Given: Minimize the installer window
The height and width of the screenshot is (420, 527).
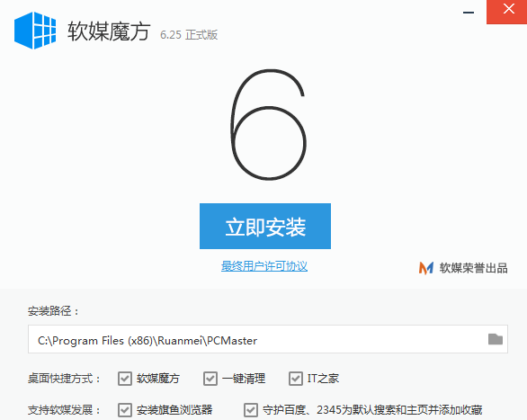Looking at the screenshot, I should (469, 13).
